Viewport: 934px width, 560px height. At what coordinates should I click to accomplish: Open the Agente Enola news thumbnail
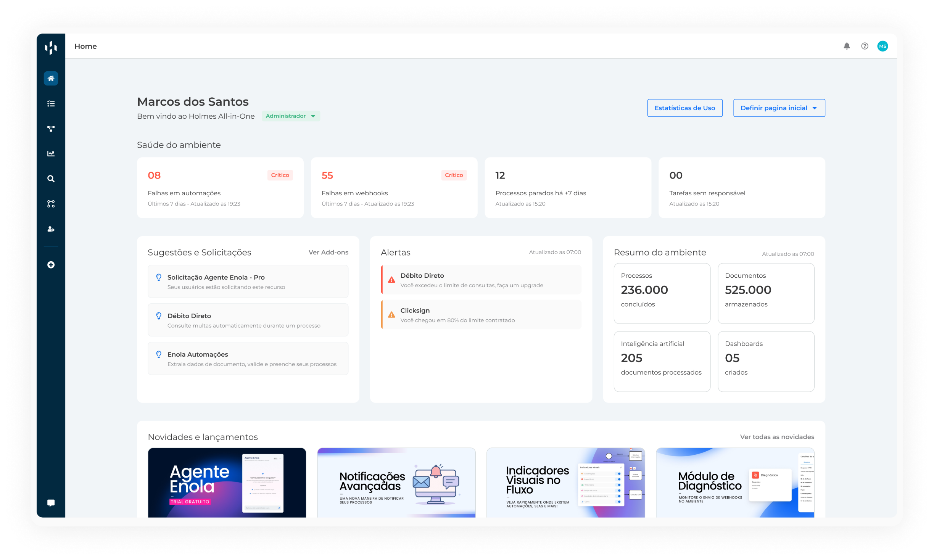pyautogui.click(x=227, y=483)
